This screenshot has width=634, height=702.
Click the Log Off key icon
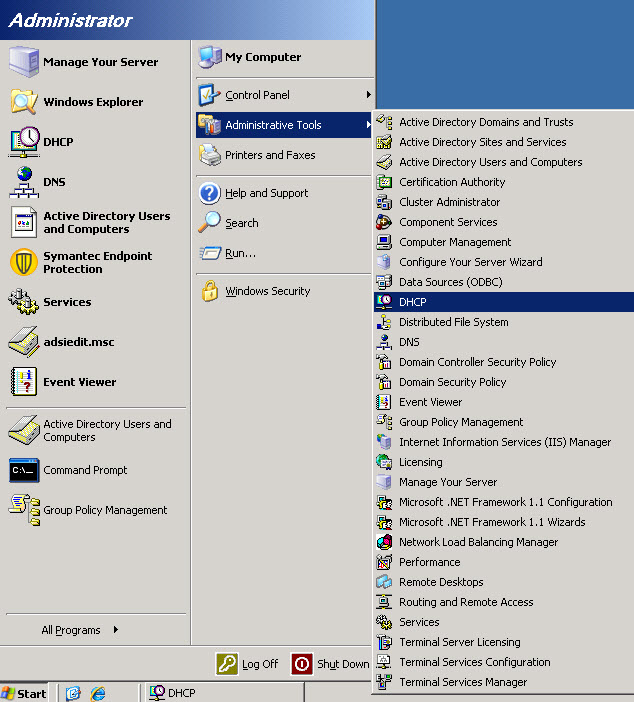pyautogui.click(x=227, y=663)
